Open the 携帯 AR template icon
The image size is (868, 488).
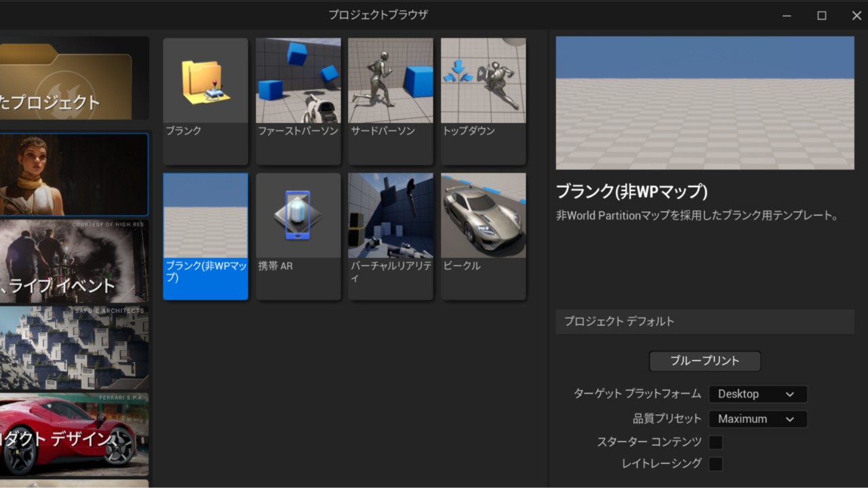[298, 215]
